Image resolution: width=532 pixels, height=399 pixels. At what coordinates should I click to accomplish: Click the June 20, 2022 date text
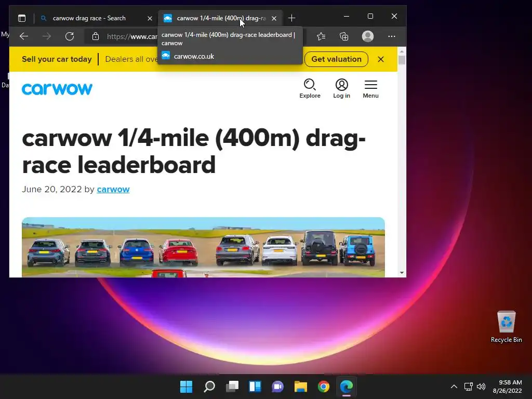(52, 189)
